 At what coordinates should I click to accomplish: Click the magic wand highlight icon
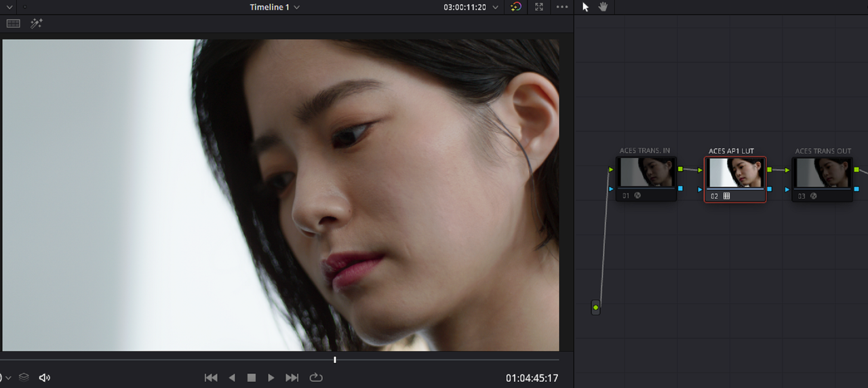pos(37,23)
